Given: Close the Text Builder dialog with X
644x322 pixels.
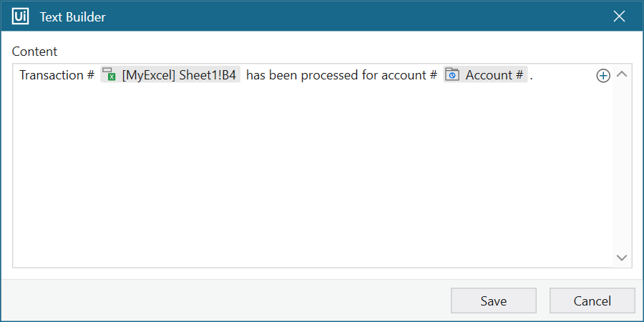Looking at the screenshot, I should [619, 16].
